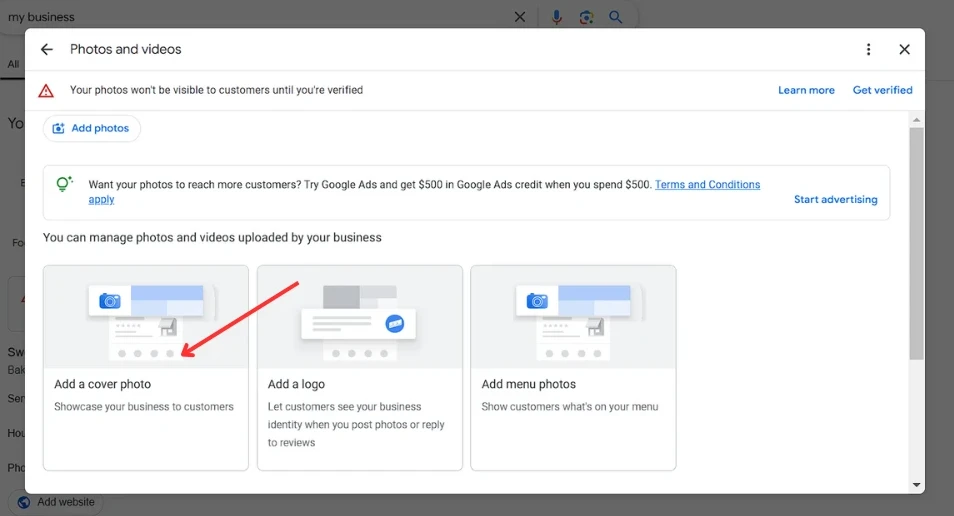Image resolution: width=954 pixels, height=516 pixels.
Task: Open the Terms and Conditions apply link
Action: pyautogui.click(x=707, y=185)
